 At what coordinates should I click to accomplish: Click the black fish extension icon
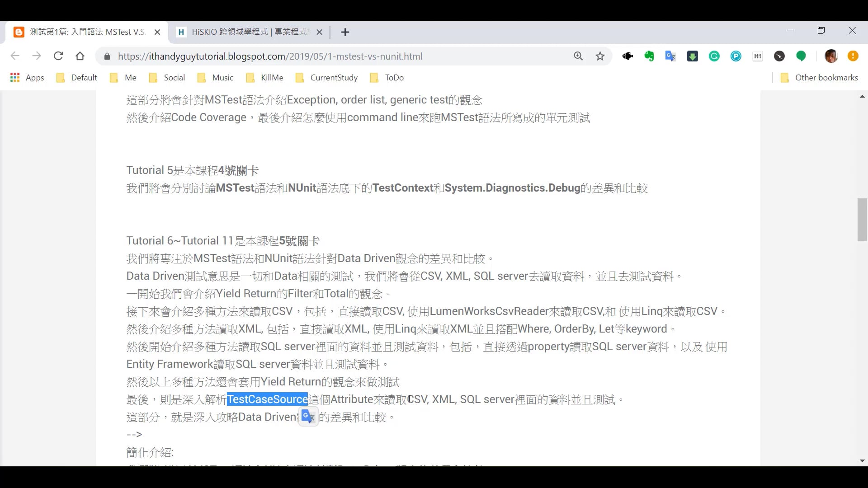(627, 56)
